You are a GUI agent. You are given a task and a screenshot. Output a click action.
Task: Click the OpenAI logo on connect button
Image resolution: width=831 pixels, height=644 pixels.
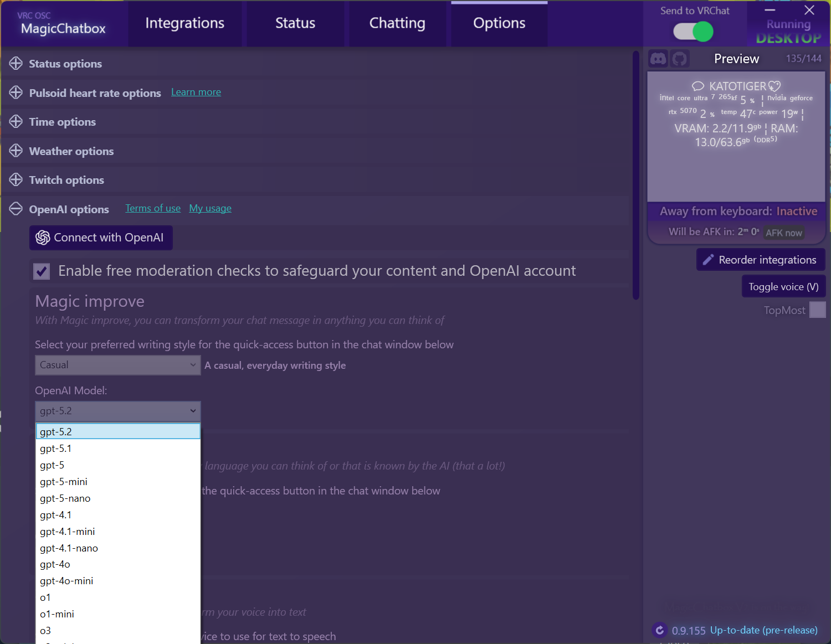click(43, 238)
